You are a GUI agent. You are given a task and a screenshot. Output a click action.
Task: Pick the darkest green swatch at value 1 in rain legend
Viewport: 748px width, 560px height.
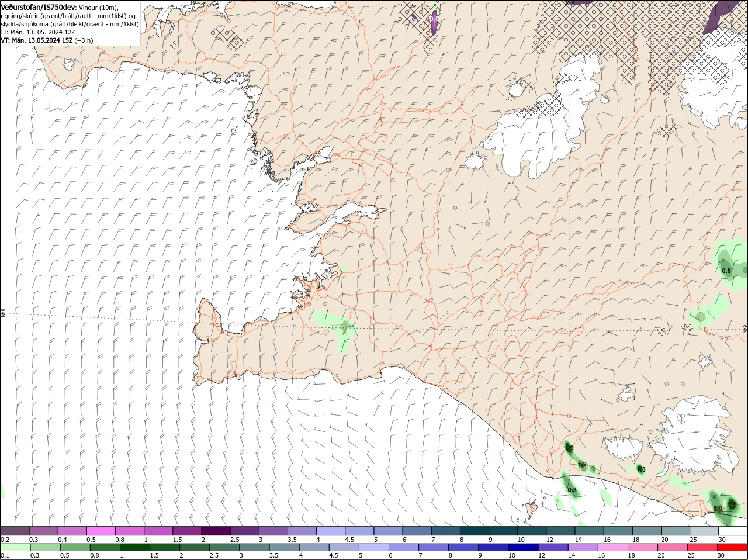tap(134, 547)
